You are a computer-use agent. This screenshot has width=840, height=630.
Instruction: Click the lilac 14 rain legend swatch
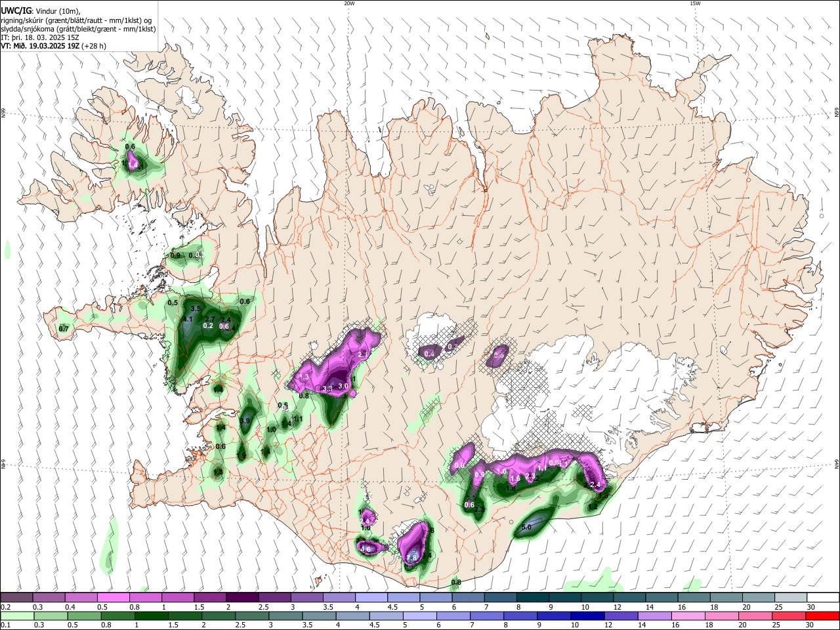pos(654,616)
